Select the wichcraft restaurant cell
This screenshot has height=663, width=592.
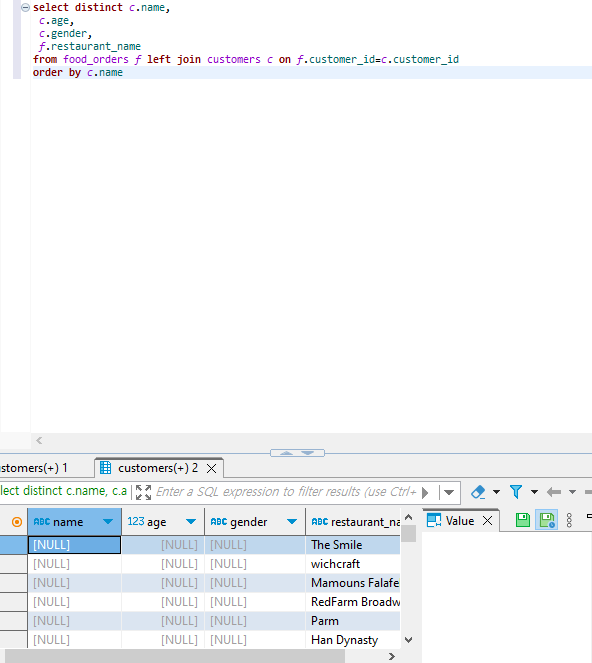(353, 564)
